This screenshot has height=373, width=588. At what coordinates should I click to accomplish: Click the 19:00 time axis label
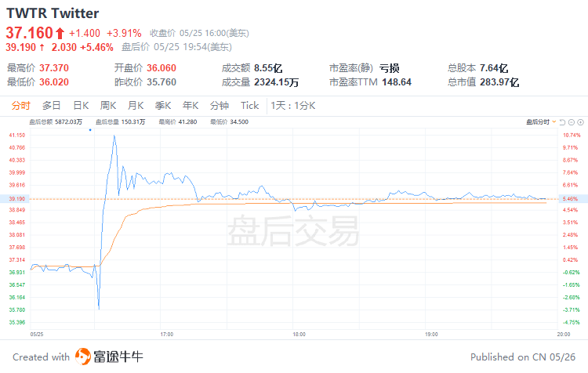[431, 334]
